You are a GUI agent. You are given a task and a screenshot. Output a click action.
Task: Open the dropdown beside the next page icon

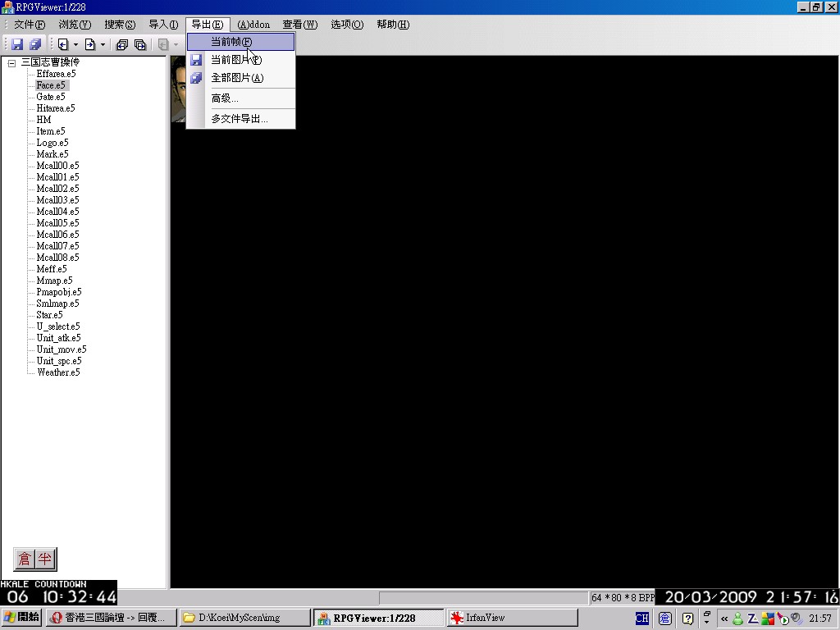pos(103,44)
